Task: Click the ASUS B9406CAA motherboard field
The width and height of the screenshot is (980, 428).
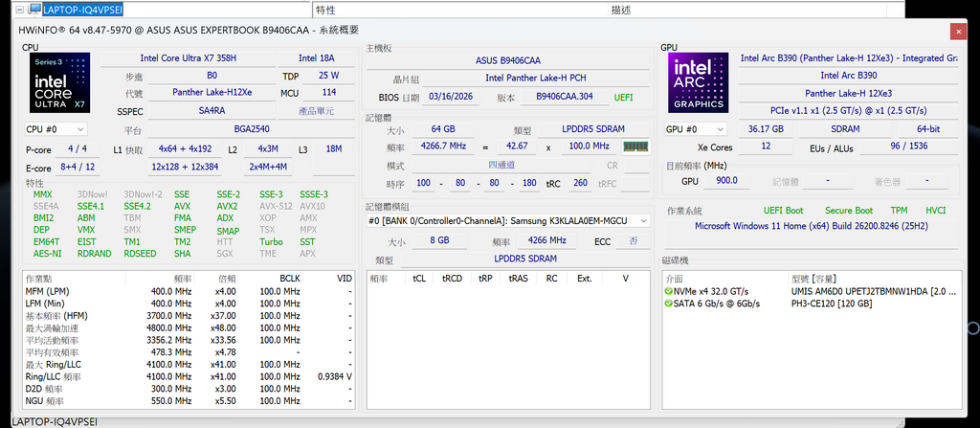Action: pos(508,60)
